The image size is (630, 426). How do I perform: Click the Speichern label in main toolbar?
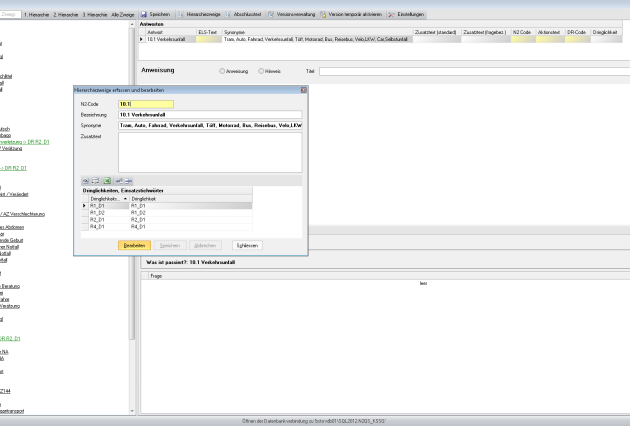coord(160,14)
